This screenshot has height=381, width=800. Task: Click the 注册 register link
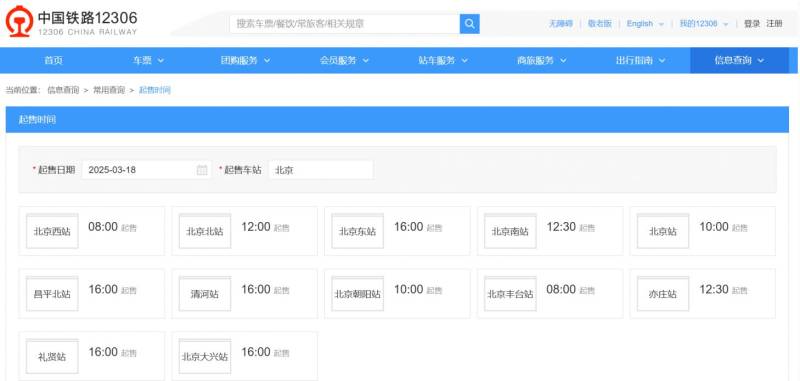[774, 23]
